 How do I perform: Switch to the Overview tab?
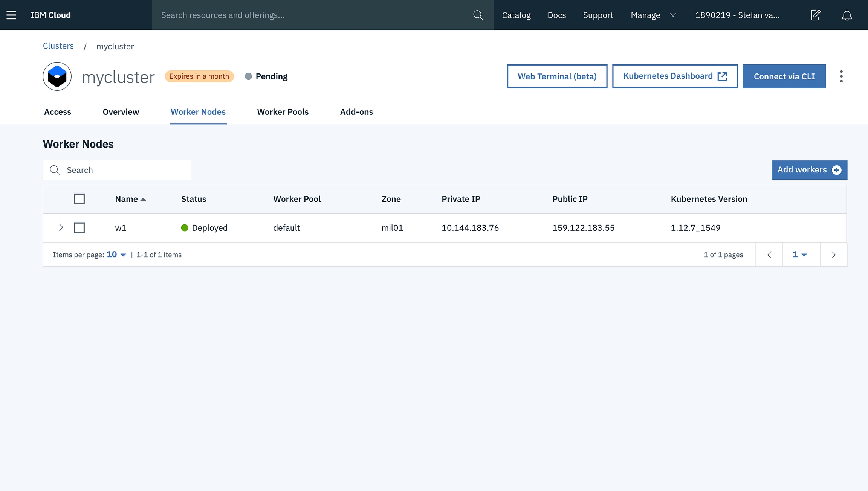click(121, 112)
